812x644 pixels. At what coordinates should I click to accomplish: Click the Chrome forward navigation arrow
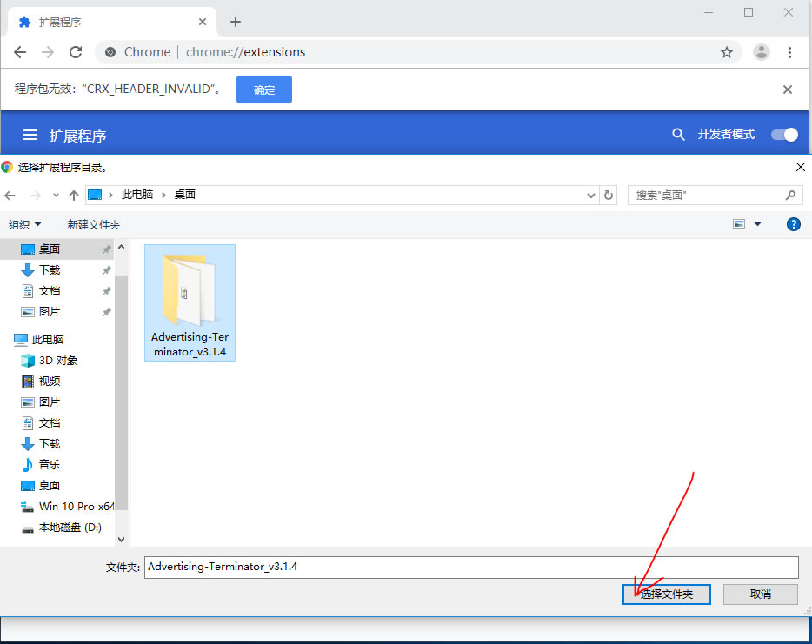[x=48, y=52]
